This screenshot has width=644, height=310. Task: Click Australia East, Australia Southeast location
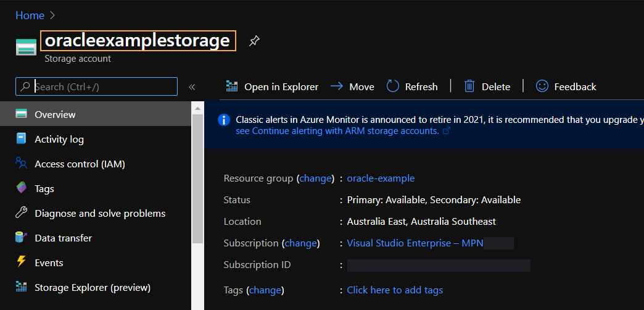[x=421, y=221]
